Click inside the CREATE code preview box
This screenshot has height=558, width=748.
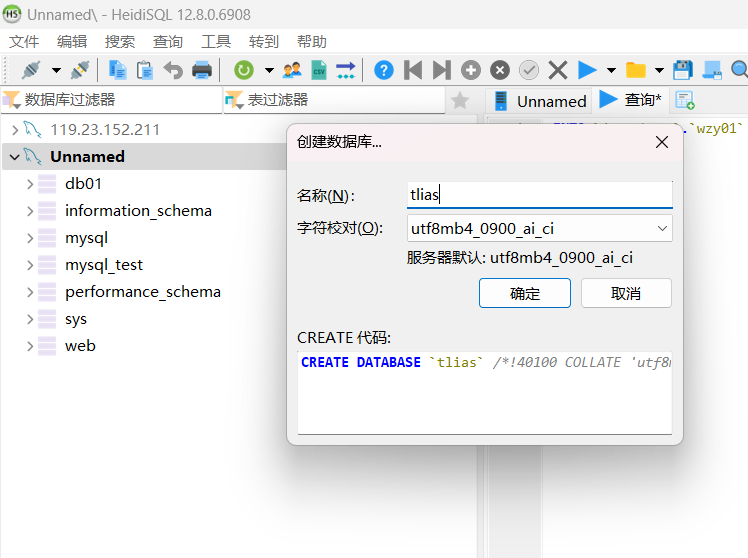coord(485,393)
